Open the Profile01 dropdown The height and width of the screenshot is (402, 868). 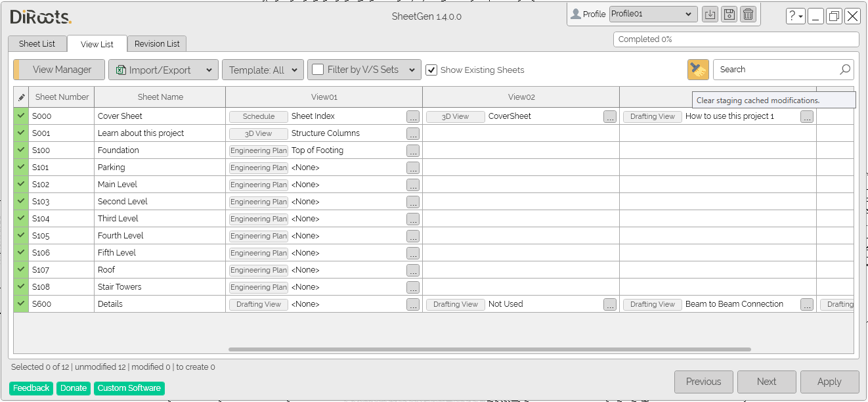tap(688, 14)
